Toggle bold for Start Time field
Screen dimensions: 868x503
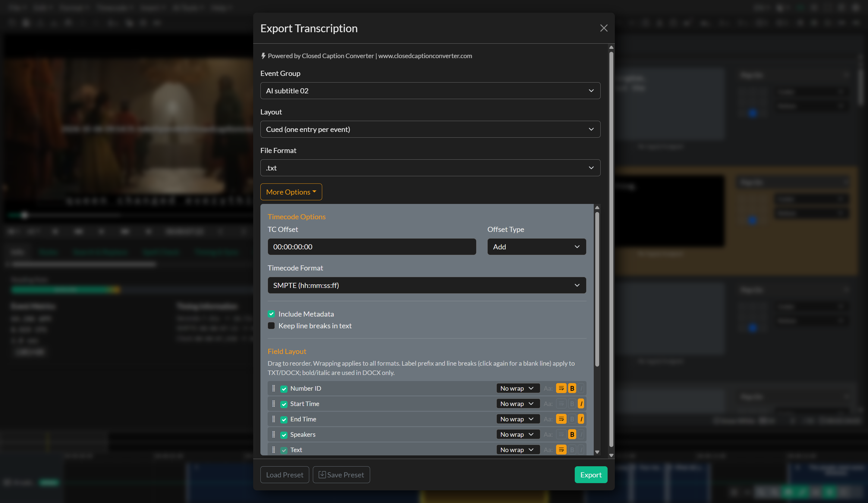click(572, 404)
